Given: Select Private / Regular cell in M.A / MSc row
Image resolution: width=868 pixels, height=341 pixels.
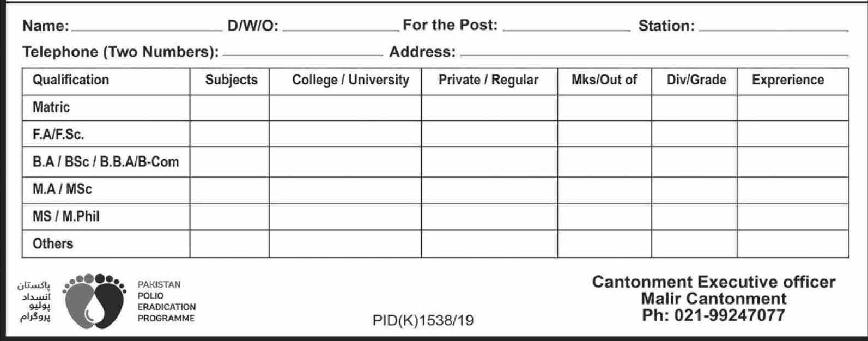Looking at the screenshot, I should [489, 190].
